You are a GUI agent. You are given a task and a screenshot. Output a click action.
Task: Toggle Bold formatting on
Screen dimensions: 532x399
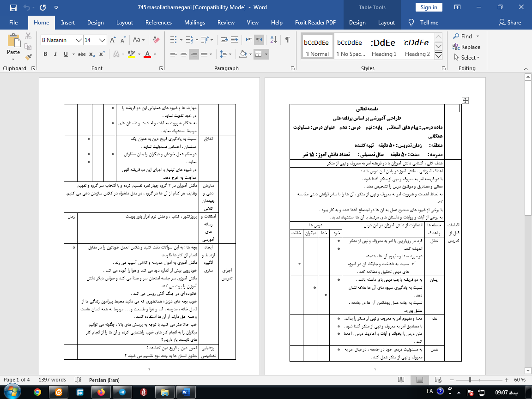tap(45, 54)
